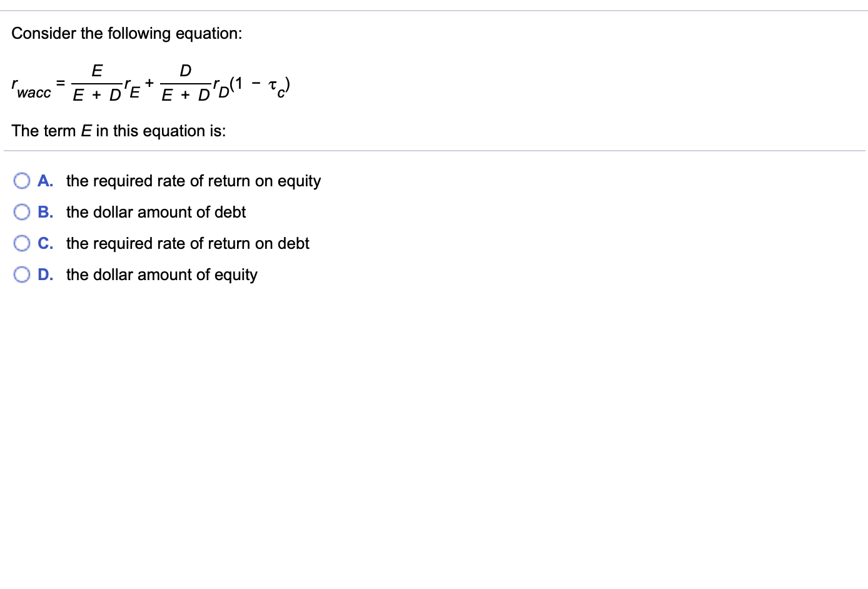
Task: Click the question prompt 'The term E in this equation is:'
Action: [119, 131]
